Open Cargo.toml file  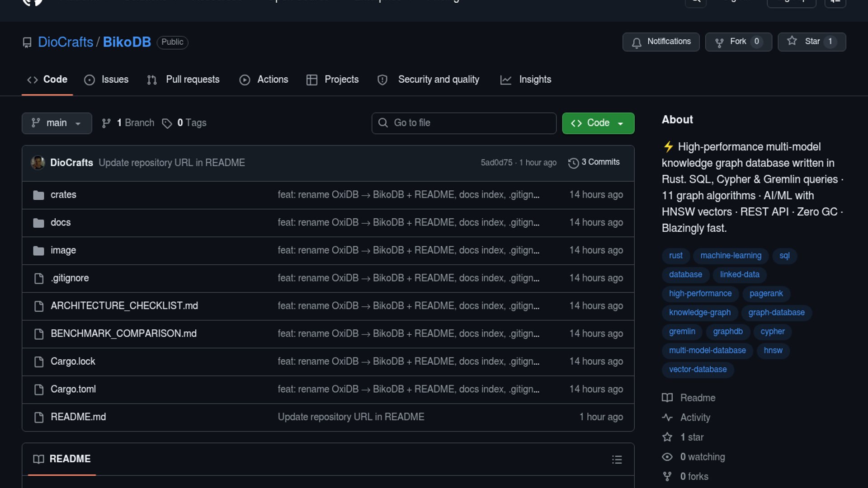coord(73,389)
